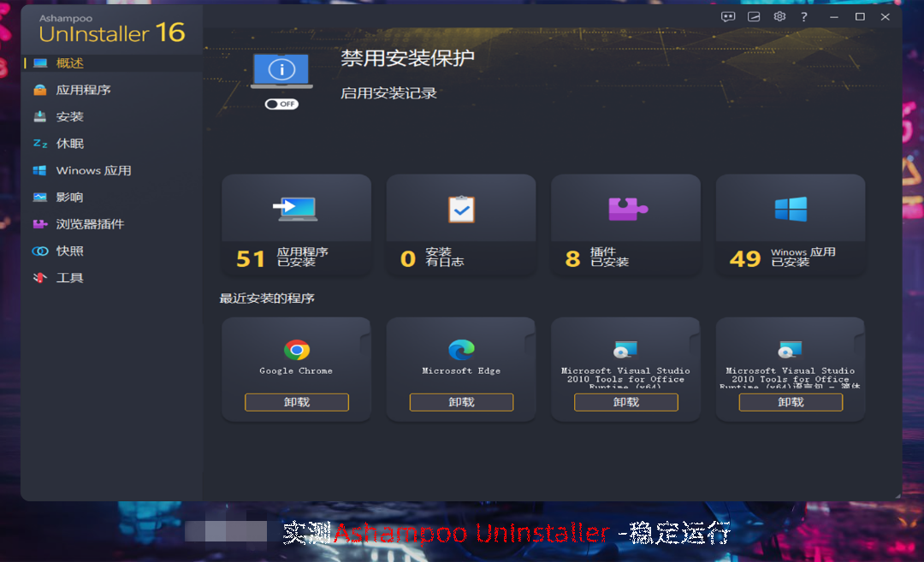Click 卸载 under the third recent-program card
Screen dimensions: 924x562
[x=625, y=402]
